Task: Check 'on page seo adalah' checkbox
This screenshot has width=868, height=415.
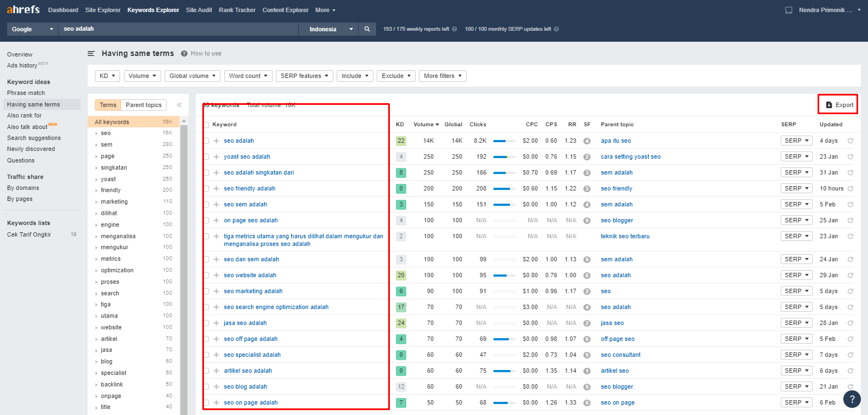Action: pos(206,221)
